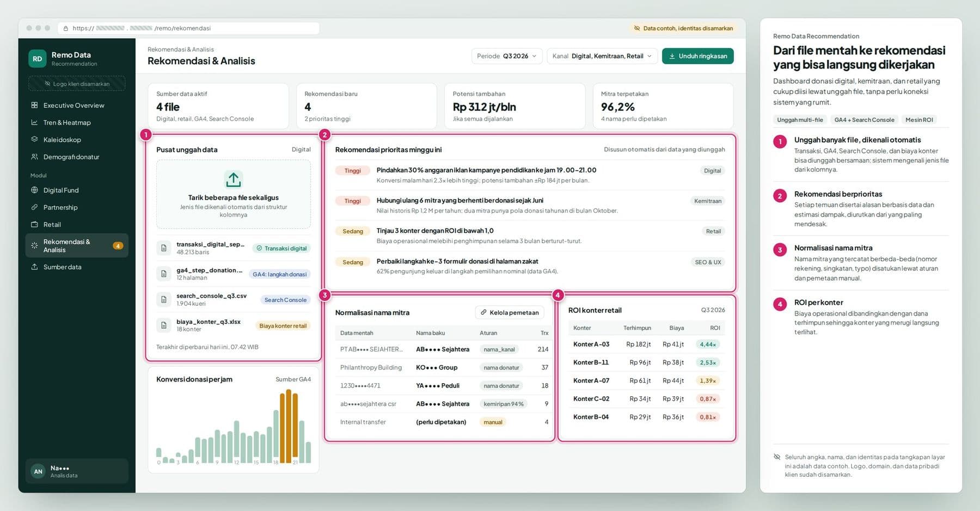Click the lock icon in address bar
Viewport: 980px width, 511px height.
pyautogui.click(x=66, y=28)
